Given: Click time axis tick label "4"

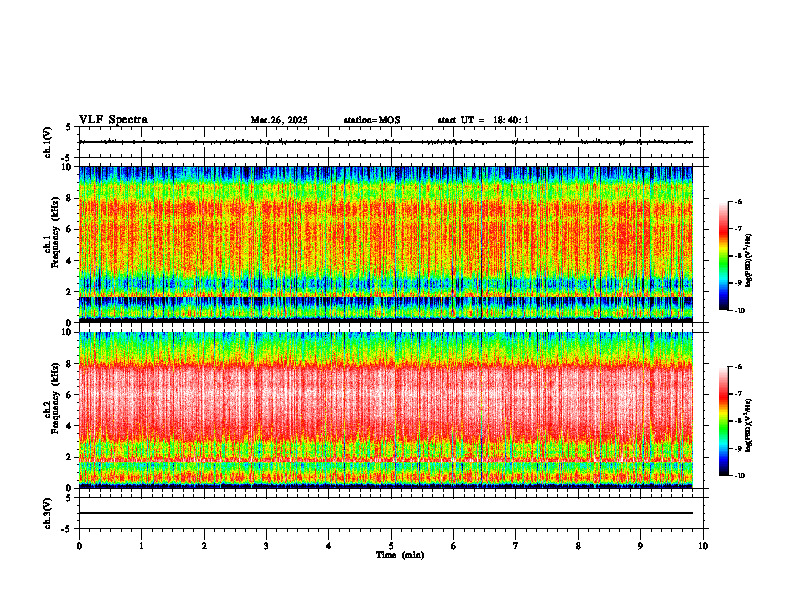Looking at the screenshot, I should [x=329, y=546].
